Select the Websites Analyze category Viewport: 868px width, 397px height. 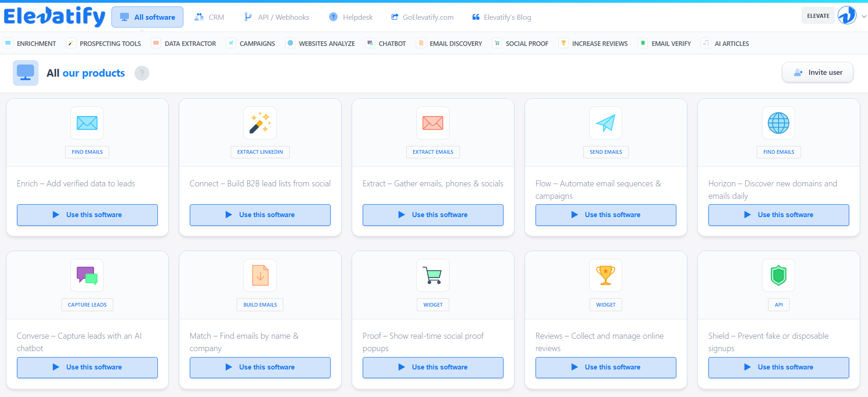coord(321,44)
